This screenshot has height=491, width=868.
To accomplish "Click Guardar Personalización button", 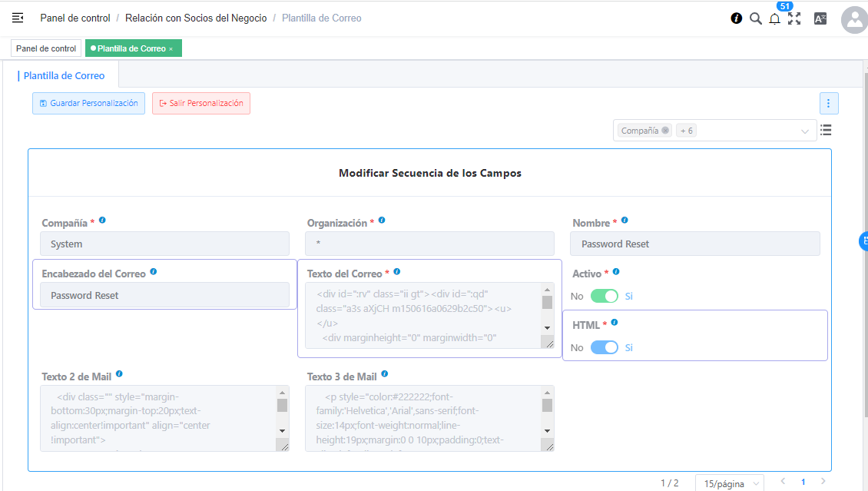I will 88,103.
